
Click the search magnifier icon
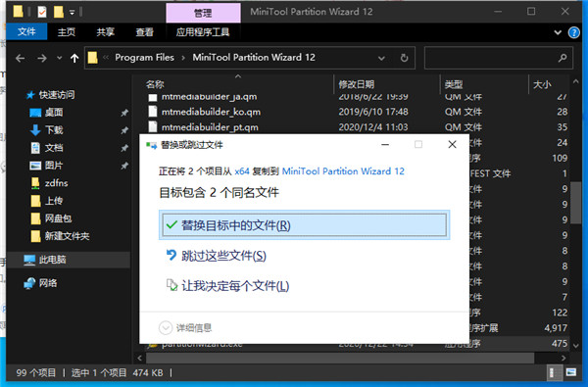pyautogui.click(x=563, y=58)
